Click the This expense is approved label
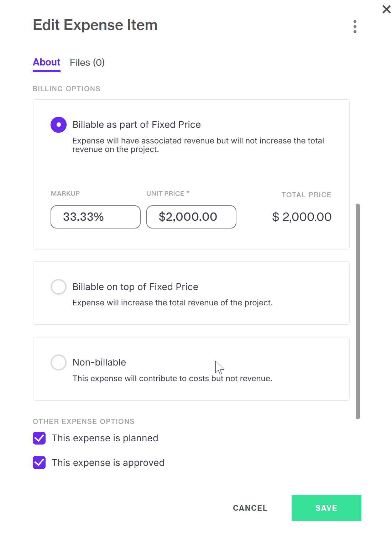The height and width of the screenshot is (536, 392). click(x=108, y=463)
